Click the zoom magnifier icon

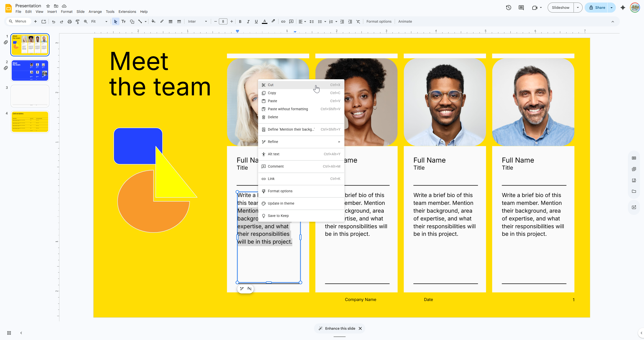[86, 22]
